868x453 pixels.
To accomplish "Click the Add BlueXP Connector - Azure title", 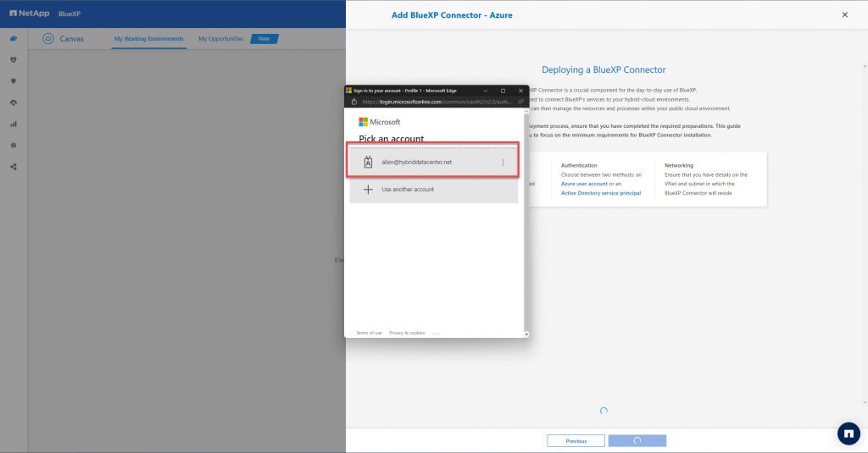I will 452,15.
